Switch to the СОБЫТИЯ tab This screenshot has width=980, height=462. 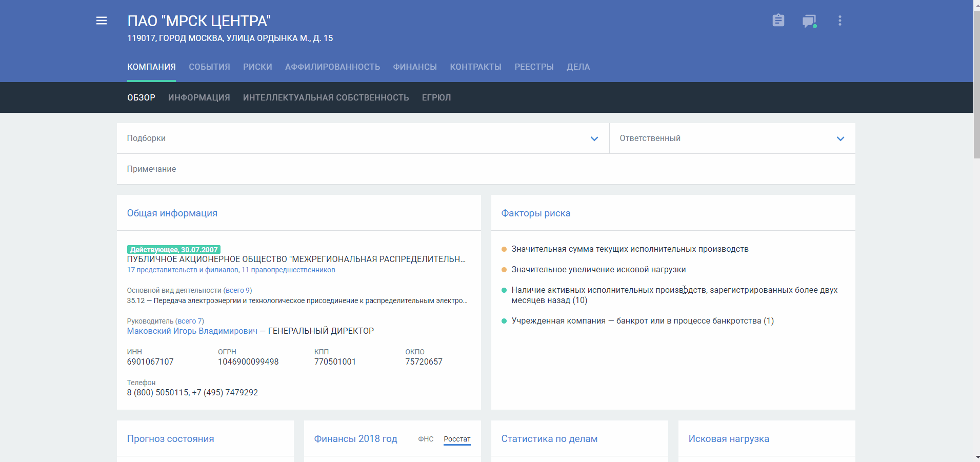coord(209,67)
